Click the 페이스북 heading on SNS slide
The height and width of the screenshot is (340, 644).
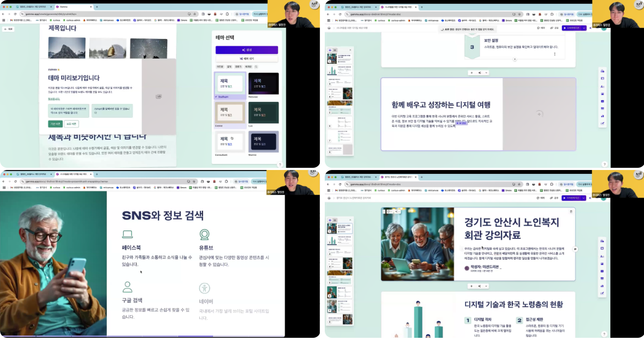(x=132, y=248)
